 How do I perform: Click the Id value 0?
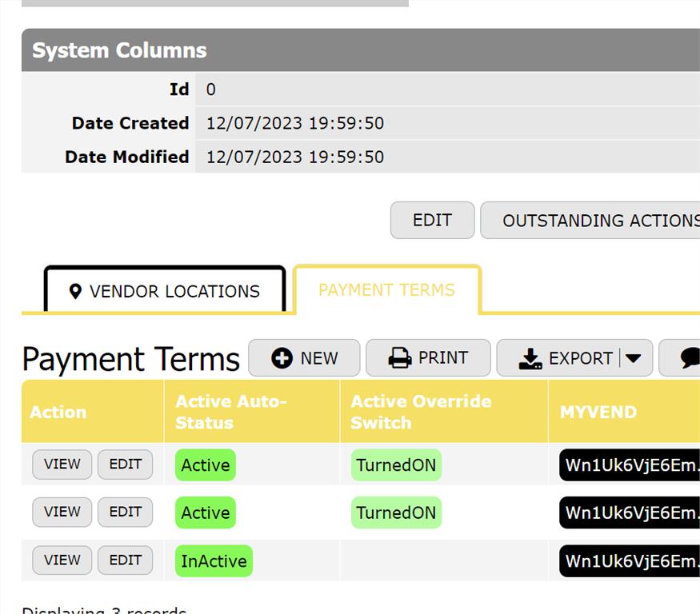pyautogui.click(x=210, y=90)
